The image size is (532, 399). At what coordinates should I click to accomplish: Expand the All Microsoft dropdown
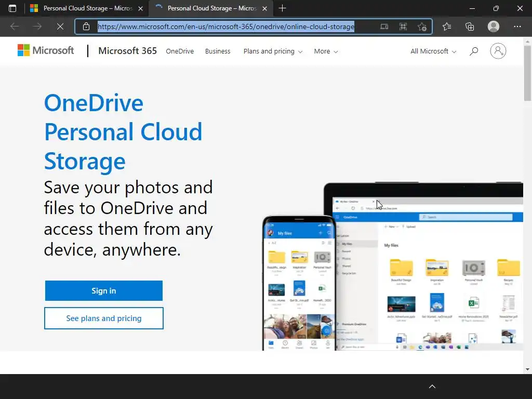pyautogui.click(x=433, y=51)
